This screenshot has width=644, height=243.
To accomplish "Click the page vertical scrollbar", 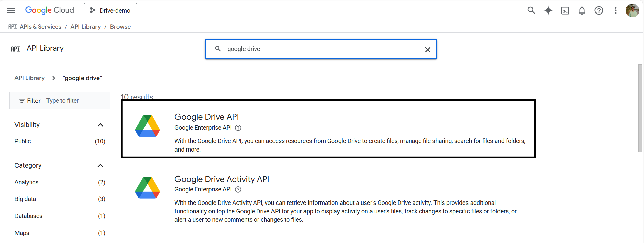I will click(640, 108).
